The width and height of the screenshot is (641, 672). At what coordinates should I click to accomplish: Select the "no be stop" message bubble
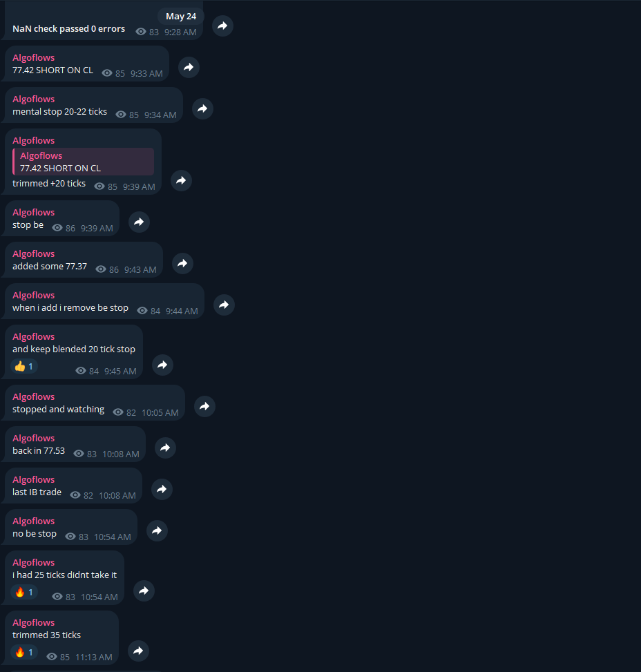[70, 527]
